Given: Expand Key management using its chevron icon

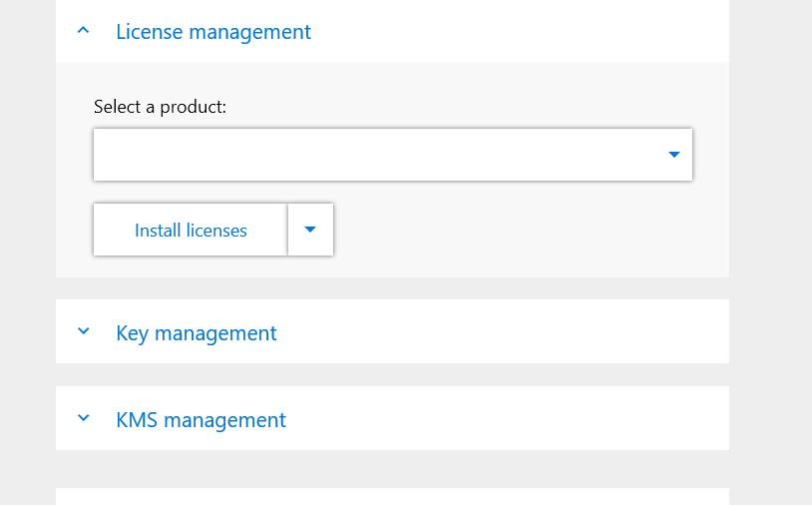Looking at the screenshot, I should tap(83, 331).
